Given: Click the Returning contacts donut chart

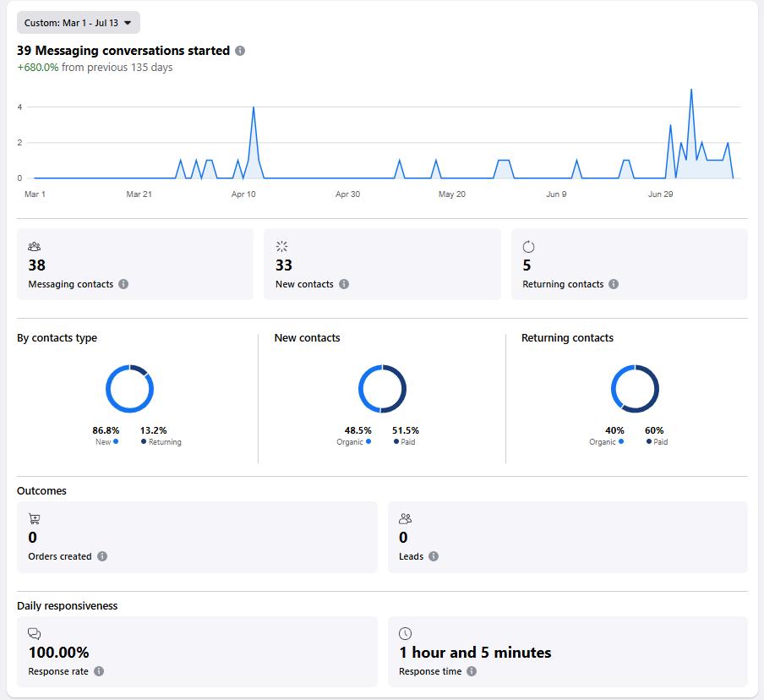Looking at the screenshot, I should [x=635, y=389].
